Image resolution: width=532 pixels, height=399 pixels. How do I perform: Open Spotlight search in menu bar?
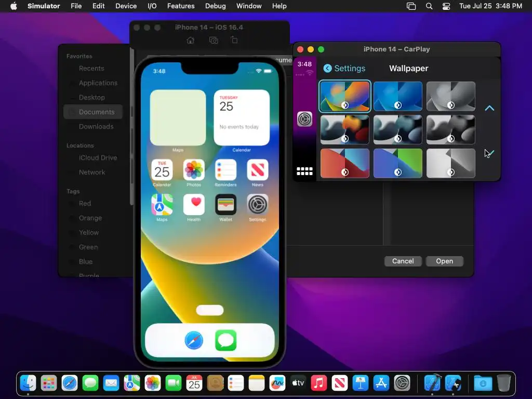(429, 6)
